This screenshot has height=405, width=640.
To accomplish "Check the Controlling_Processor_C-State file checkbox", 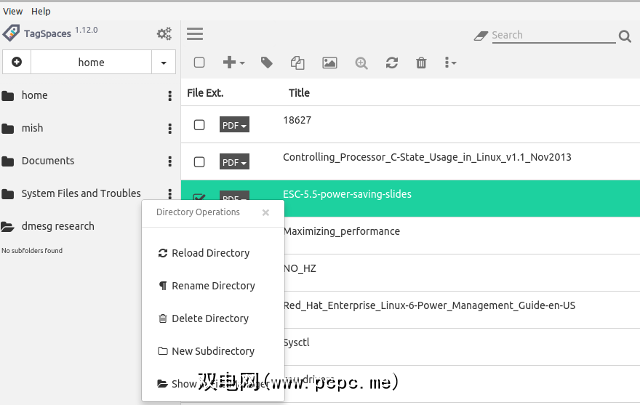I will 199,162.
